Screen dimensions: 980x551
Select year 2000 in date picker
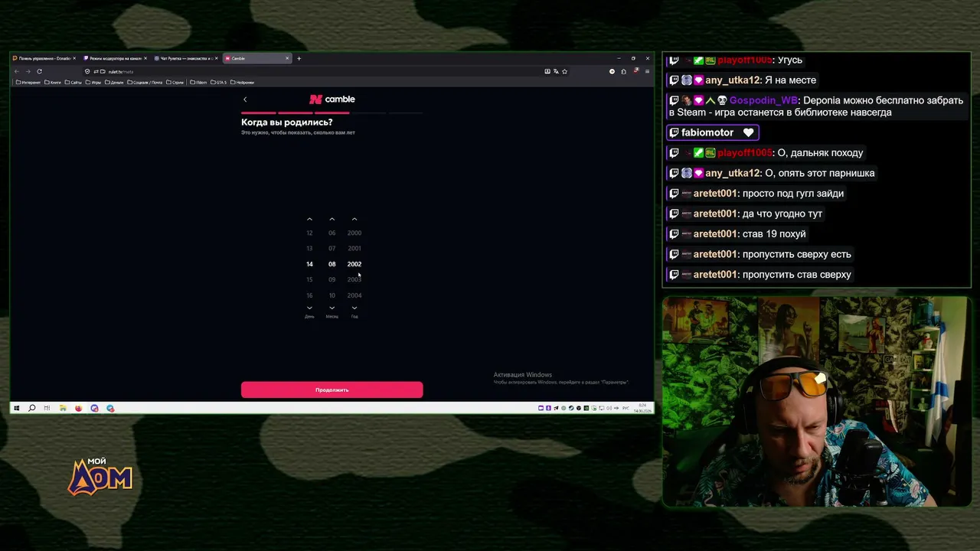point(354,233)
